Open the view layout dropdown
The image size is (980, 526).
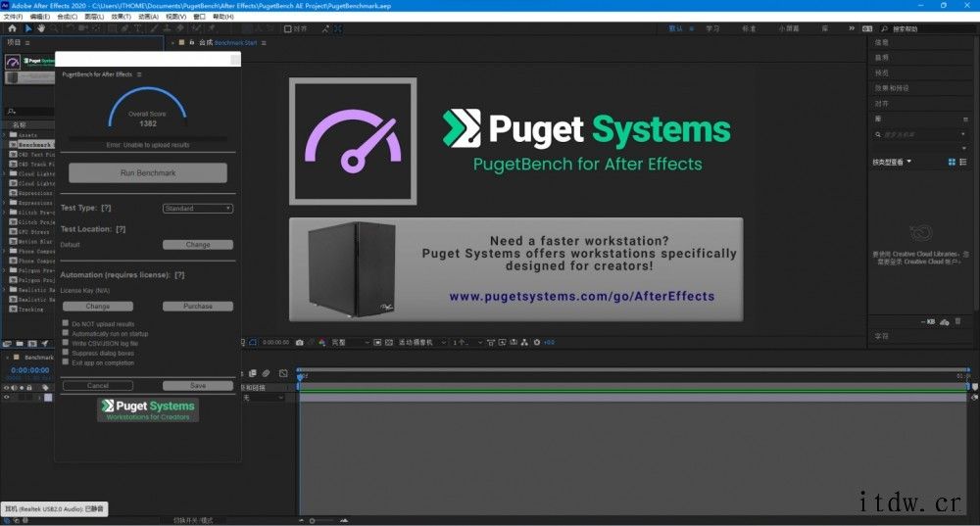point(467,342)
